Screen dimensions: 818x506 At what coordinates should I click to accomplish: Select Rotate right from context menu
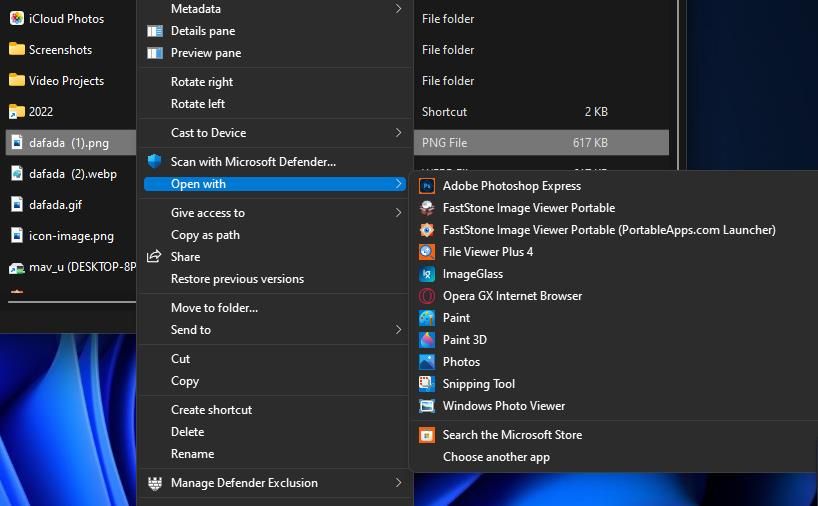coord(202,82)
